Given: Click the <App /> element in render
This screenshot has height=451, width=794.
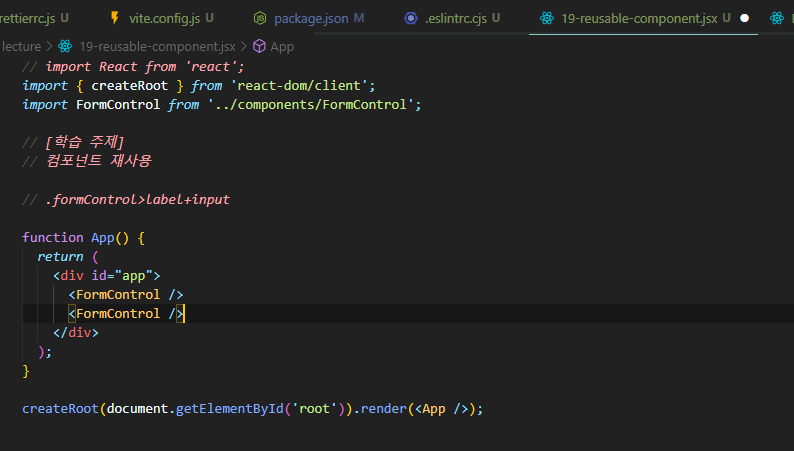Looking at the screenshot, I should (442, 408).
